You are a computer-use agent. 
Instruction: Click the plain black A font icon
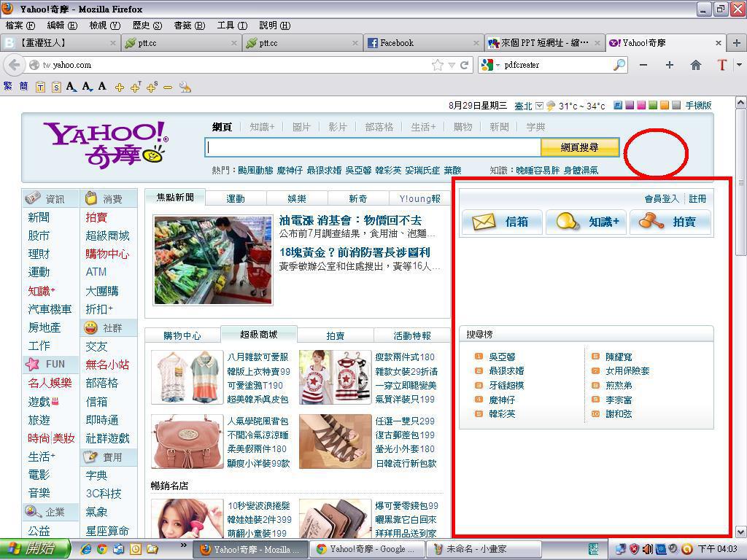click(102, 86)
